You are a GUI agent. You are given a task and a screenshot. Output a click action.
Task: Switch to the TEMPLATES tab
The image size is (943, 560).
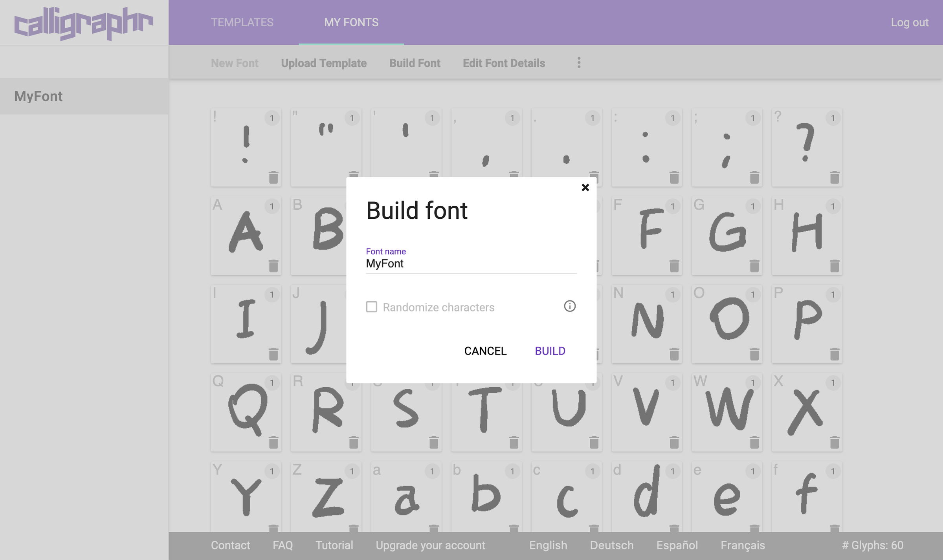[242, 22]
